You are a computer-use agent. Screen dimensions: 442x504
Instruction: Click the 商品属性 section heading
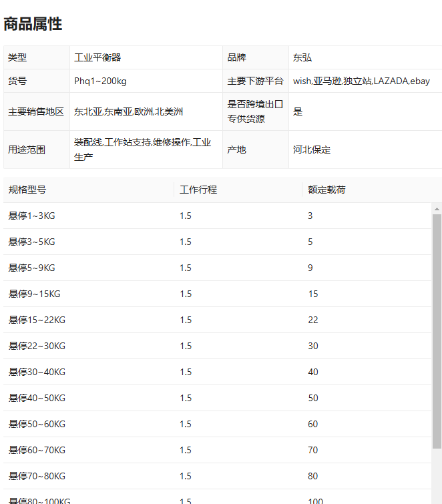point(33,24)
